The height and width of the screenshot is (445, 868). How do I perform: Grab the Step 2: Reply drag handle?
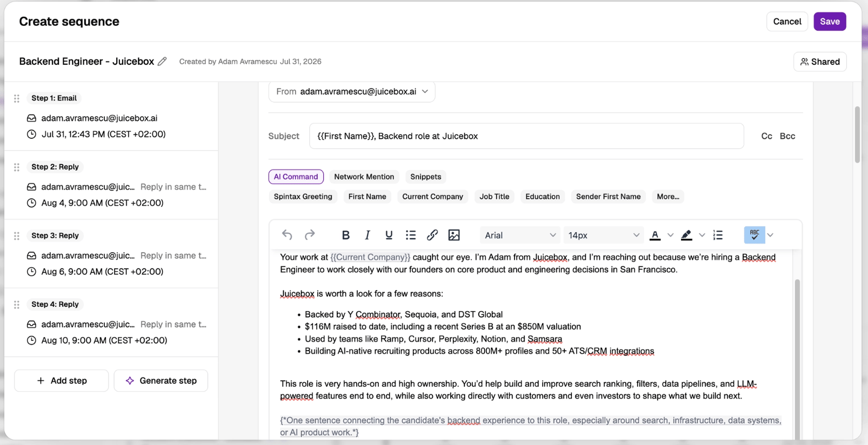coord(17,167)
